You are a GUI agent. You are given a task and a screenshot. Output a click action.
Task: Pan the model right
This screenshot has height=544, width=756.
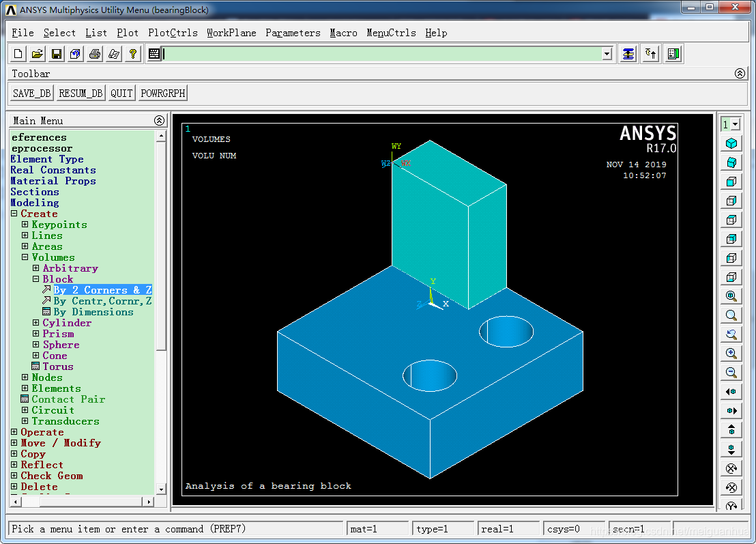(731, 411)
